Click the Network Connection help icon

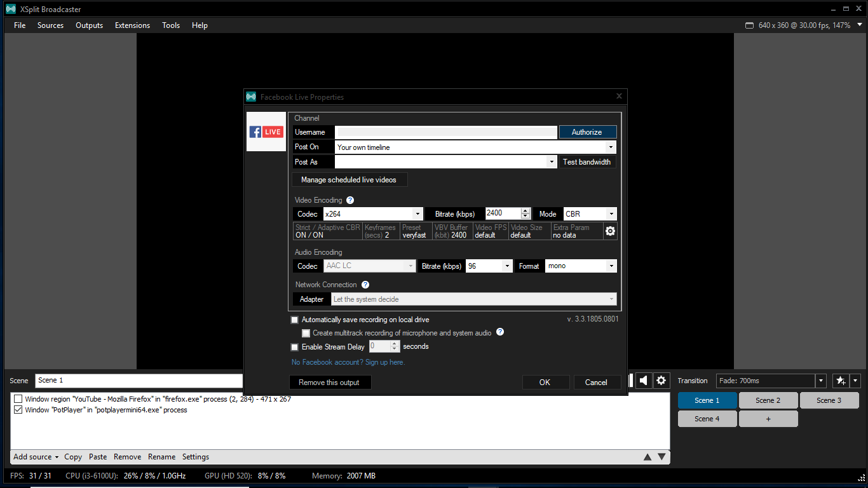click(x=365, y=285)
